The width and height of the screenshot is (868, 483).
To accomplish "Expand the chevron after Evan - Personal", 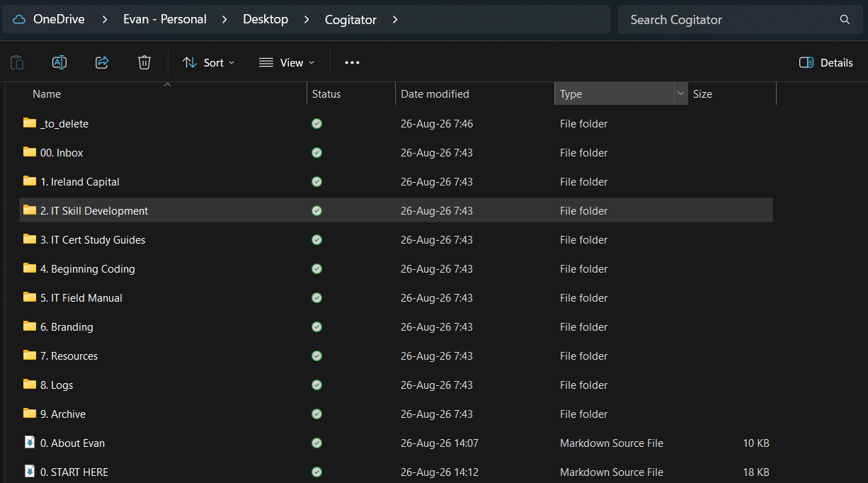I will click(x=224, y=20).
